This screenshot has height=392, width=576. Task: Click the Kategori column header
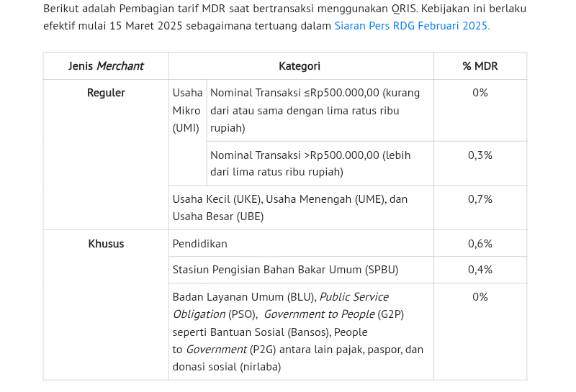(300, 66)
